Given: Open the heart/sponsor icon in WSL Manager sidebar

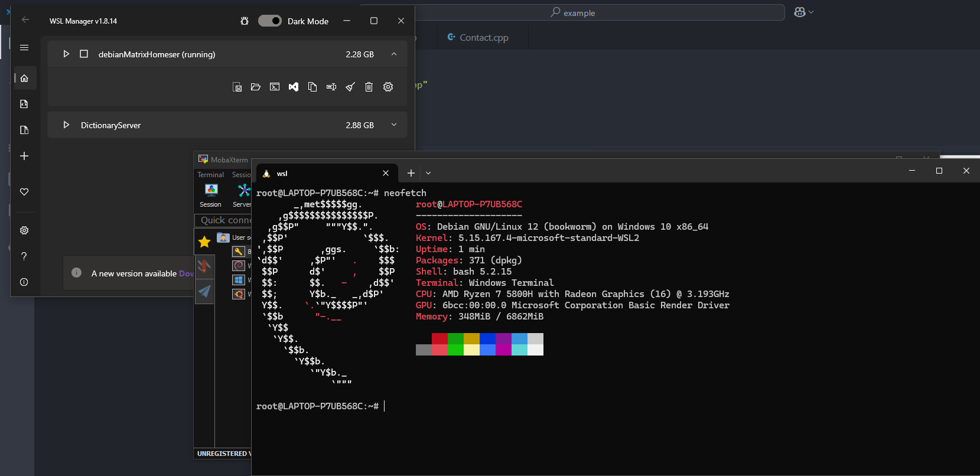Looking at the screenshot, I should 24,191.
